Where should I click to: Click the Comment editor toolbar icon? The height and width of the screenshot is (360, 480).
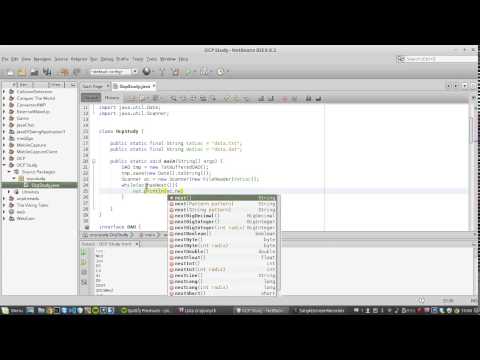click(x=308, y=99)
